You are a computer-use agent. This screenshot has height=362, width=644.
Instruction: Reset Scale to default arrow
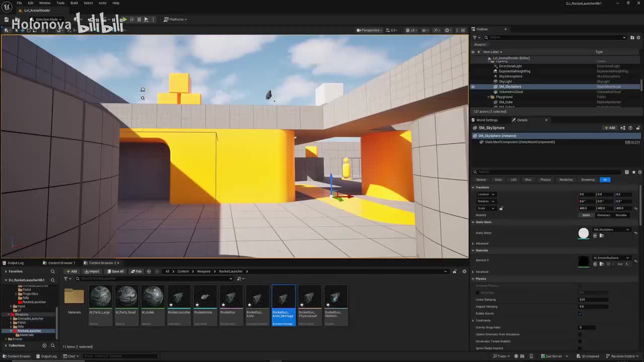(636, 208)
